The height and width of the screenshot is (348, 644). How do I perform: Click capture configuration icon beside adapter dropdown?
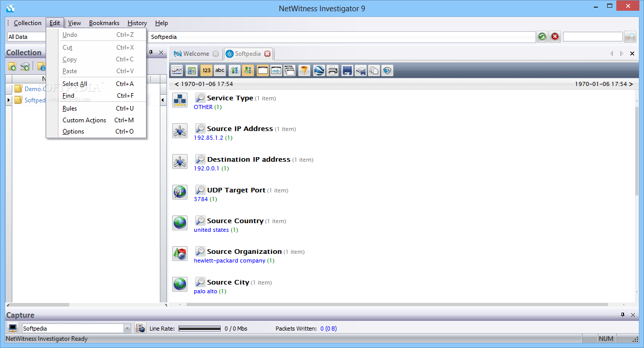tap(140, 328)
